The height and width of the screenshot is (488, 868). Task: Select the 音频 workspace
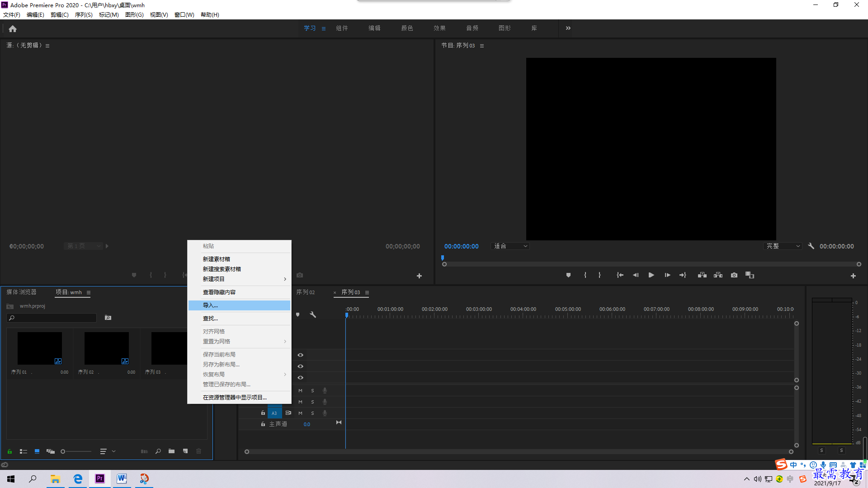point(472,28)
